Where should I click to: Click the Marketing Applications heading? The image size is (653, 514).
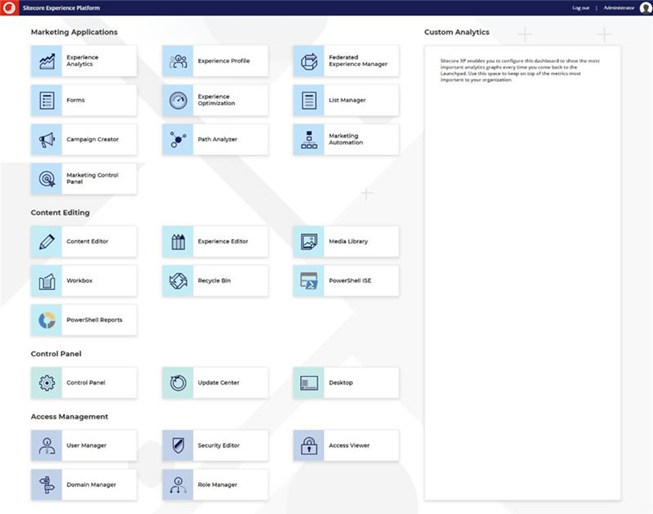[74, 32]
